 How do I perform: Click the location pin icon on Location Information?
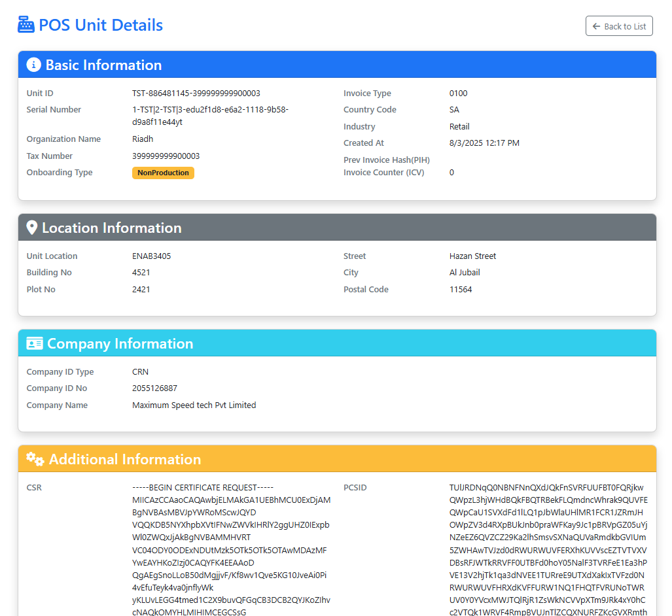point(31,227)
